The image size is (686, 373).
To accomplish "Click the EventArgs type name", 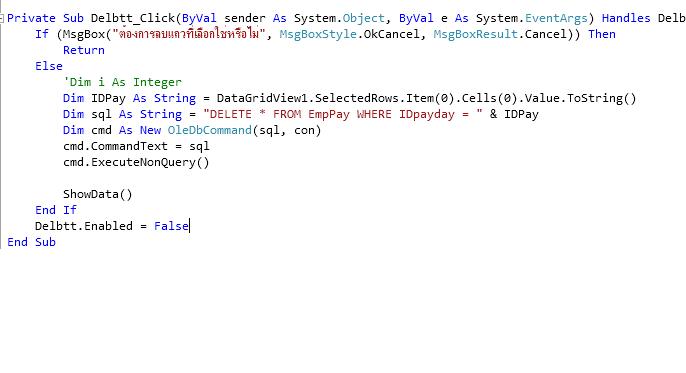I will [x=556, y=18].
